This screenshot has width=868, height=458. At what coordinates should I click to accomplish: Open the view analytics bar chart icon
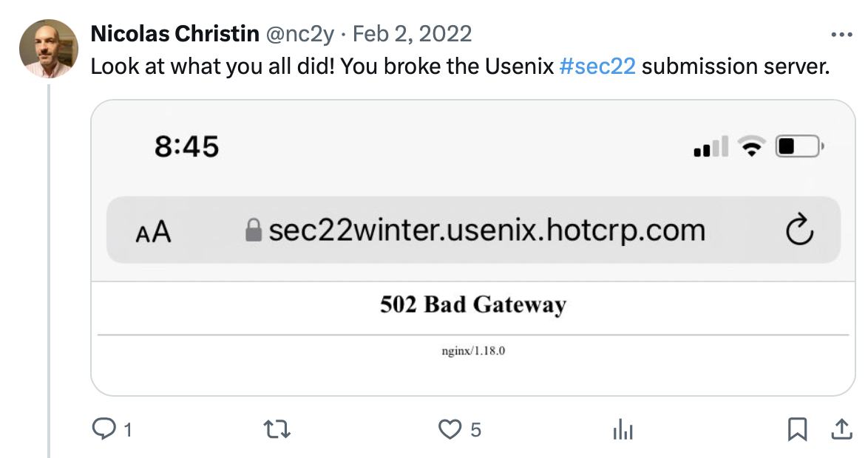coord(623,429)
